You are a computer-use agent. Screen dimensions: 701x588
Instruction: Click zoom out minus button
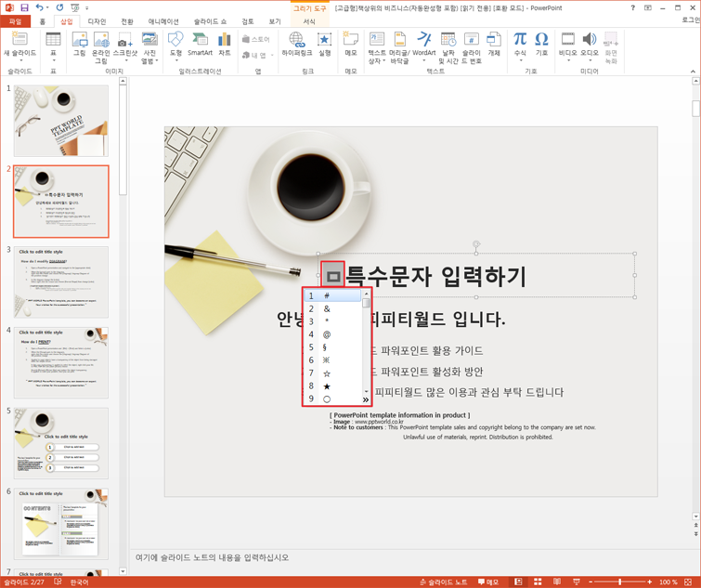(x=591, y=581)
